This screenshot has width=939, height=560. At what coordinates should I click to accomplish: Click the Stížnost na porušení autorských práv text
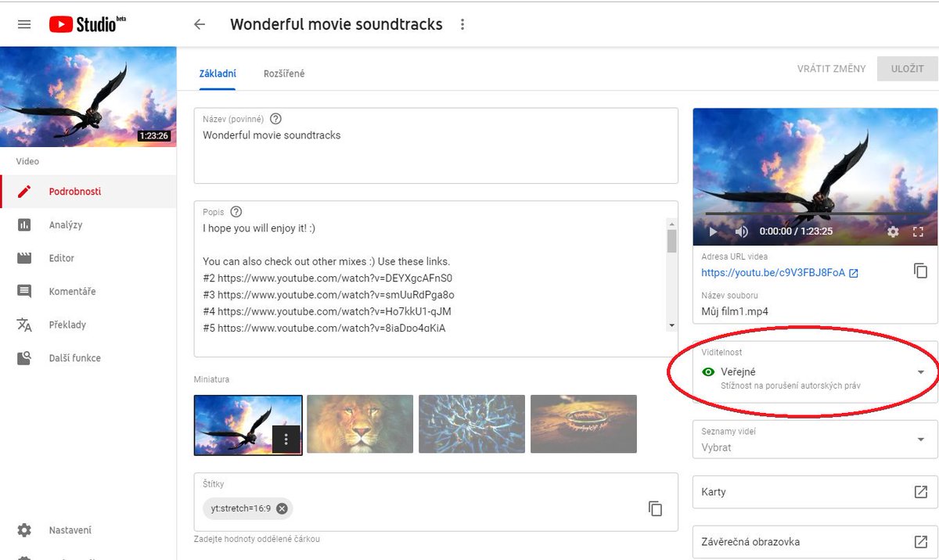click(791, 386)
